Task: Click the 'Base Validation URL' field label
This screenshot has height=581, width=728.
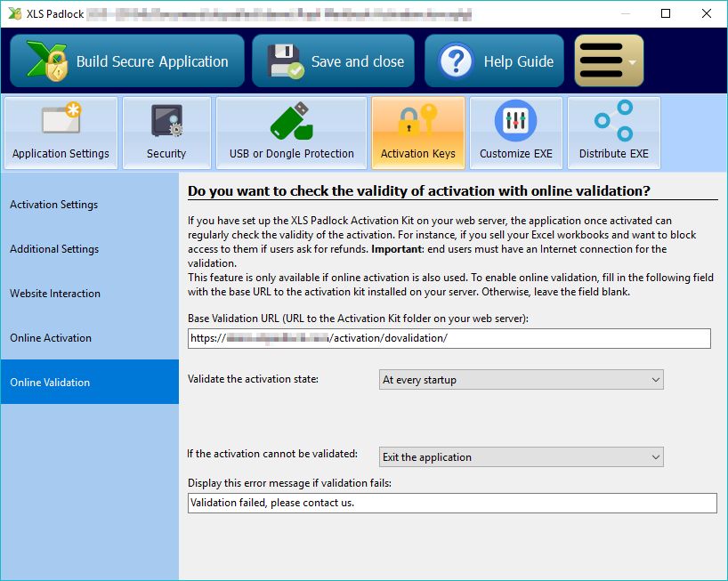Action: click(358, 319)
